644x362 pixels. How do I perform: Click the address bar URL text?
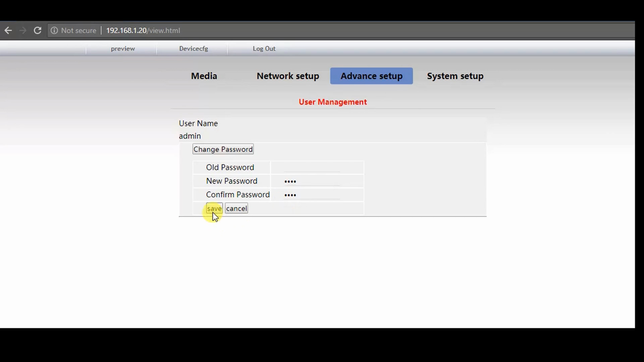tap(143, 31)
